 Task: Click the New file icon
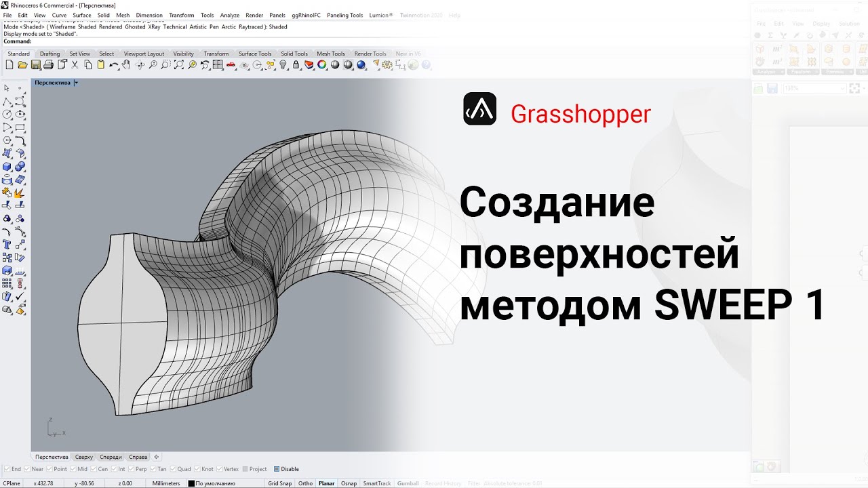(x=9, y=65)
